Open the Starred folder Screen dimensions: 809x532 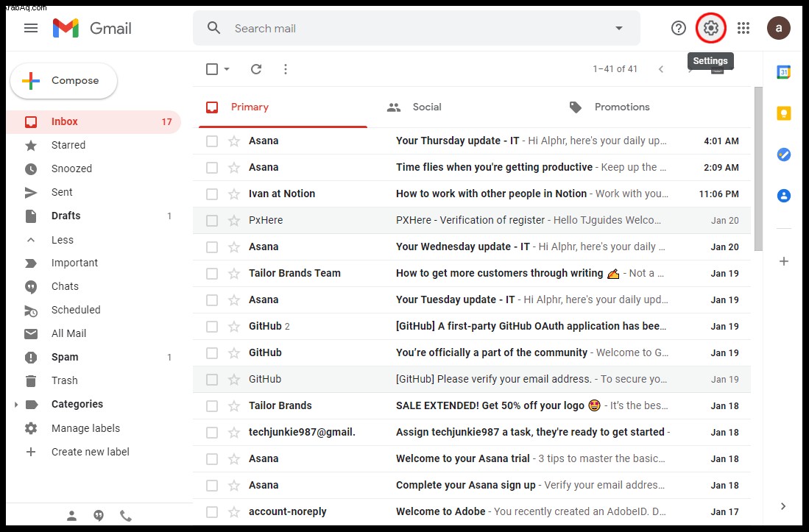point(94,146)
